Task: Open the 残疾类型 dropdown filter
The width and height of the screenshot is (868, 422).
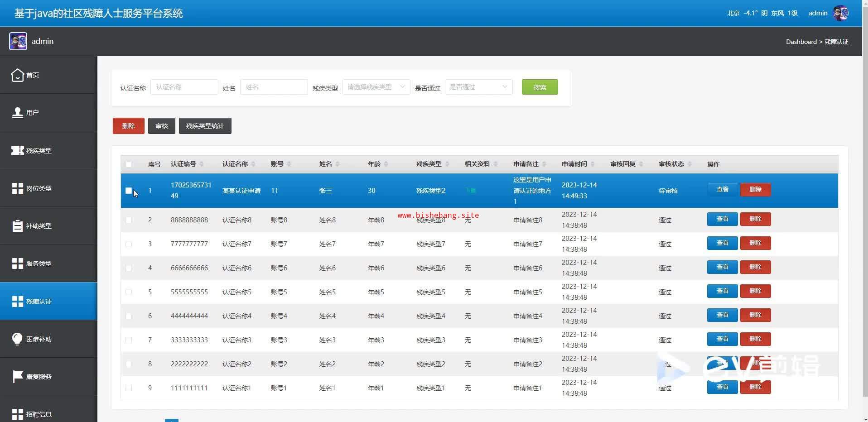Action: point(376,87)
